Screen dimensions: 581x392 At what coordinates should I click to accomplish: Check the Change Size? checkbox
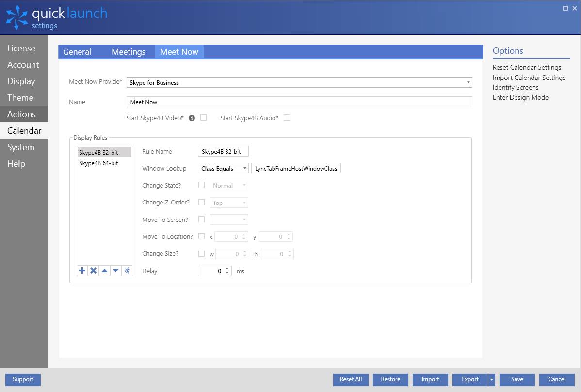pos(202,254)
